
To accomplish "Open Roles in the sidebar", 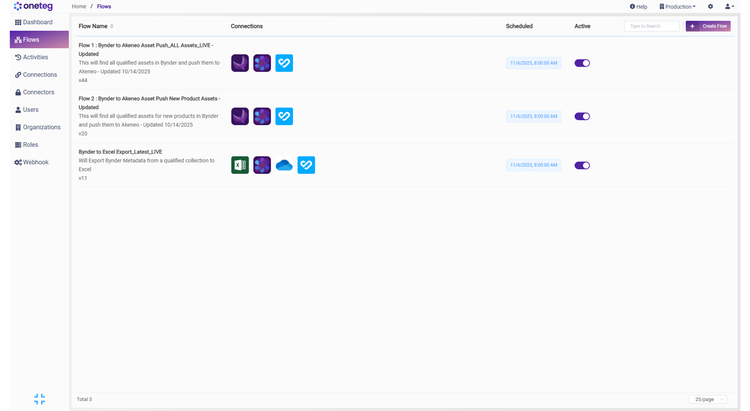I will click(26, 144).
